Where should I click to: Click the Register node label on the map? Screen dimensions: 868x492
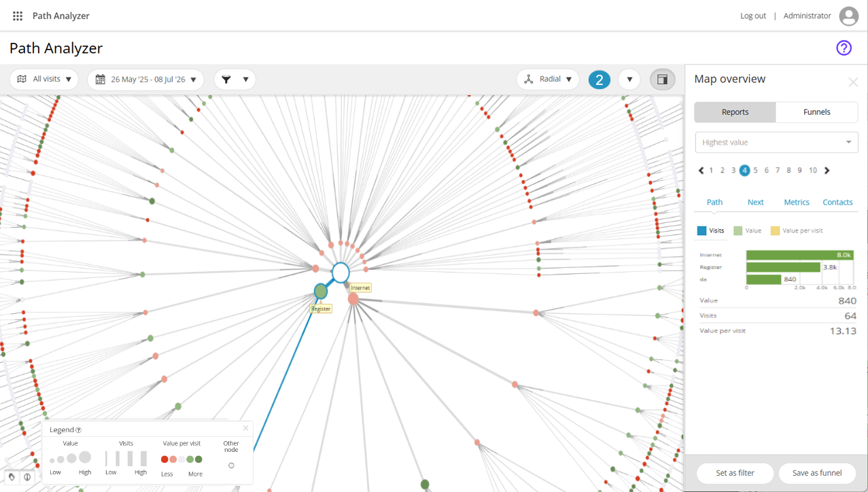pyautogui.click(x=321, y=309)
